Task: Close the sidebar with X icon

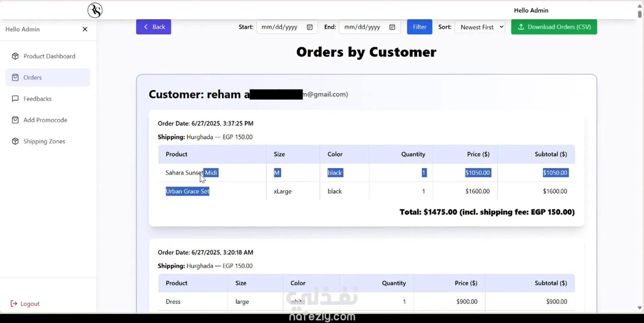Action: click(x=85, y=29)
